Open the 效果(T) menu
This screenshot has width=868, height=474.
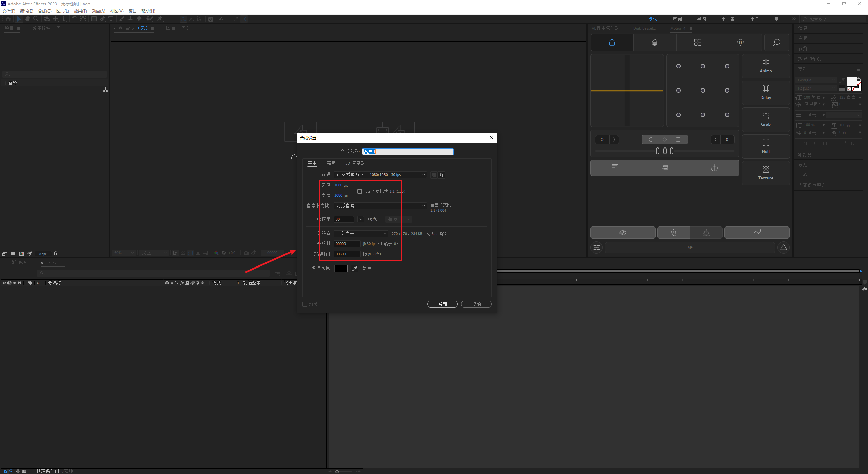[x=80, y=11]
